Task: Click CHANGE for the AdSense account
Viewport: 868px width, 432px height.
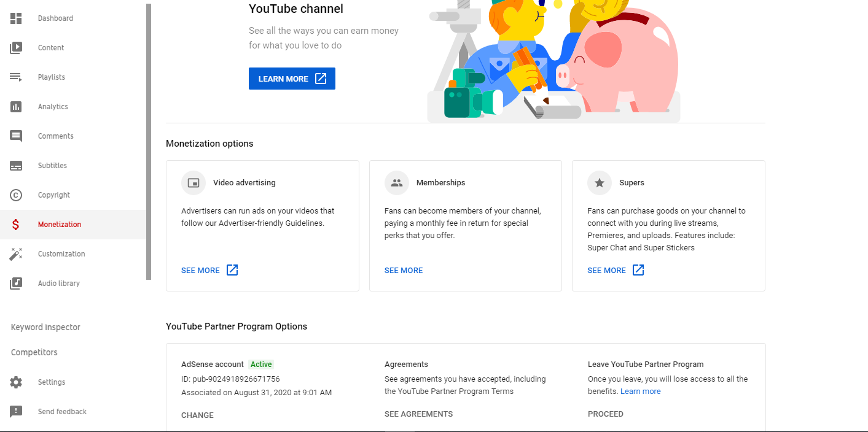Action: [x=197, y=415]
